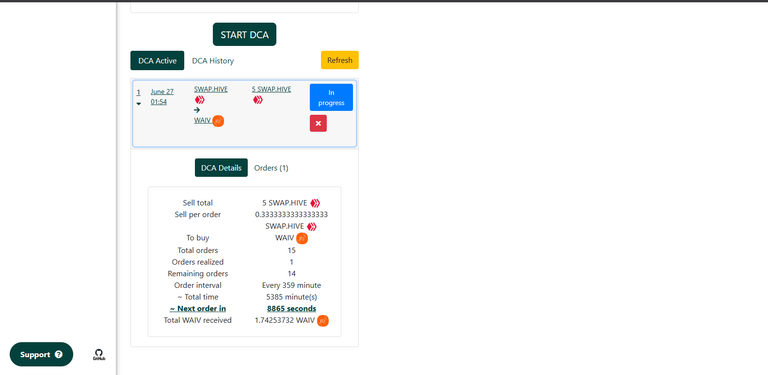
Task: Click the GitHub icon in sidebar
Action: pyautogui.click(x=99, y=354)
